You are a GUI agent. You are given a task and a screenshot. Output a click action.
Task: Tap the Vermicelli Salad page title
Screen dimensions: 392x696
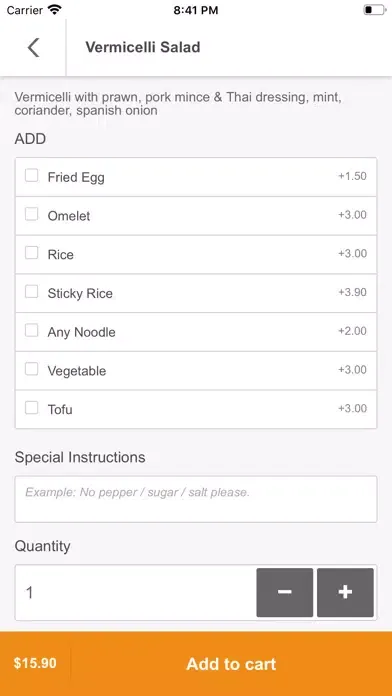pyautogui.click(x=143, y=47)
